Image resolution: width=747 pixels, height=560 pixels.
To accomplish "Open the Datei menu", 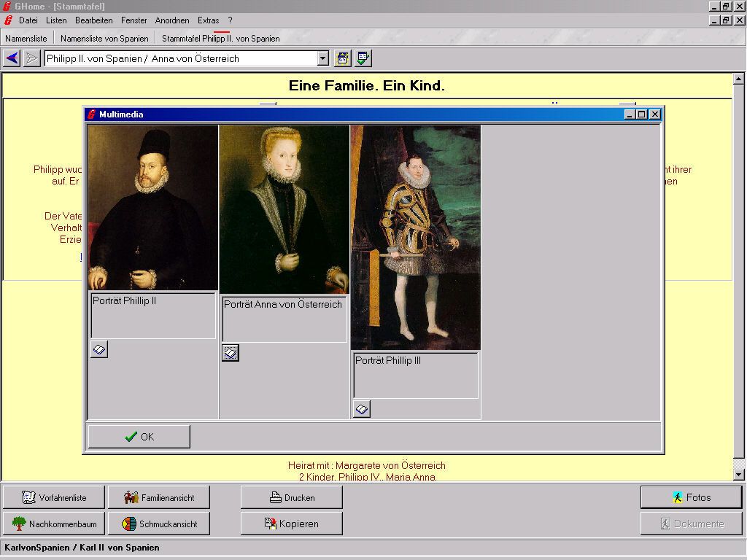I will coord(28,20).
